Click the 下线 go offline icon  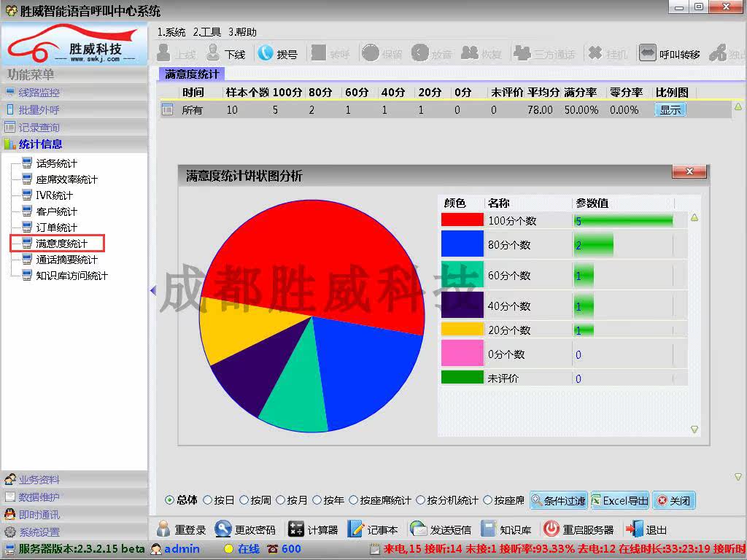click(213, 53)
